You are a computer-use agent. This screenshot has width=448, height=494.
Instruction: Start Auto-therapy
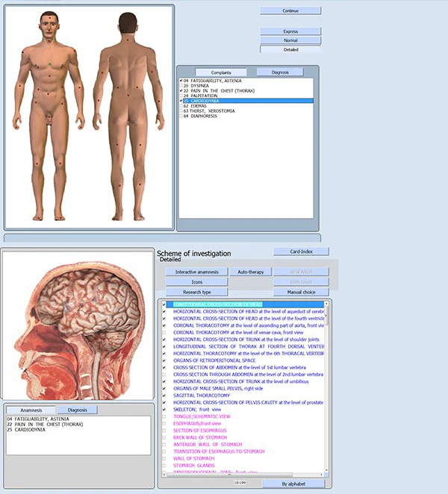(x=250, y=272)
